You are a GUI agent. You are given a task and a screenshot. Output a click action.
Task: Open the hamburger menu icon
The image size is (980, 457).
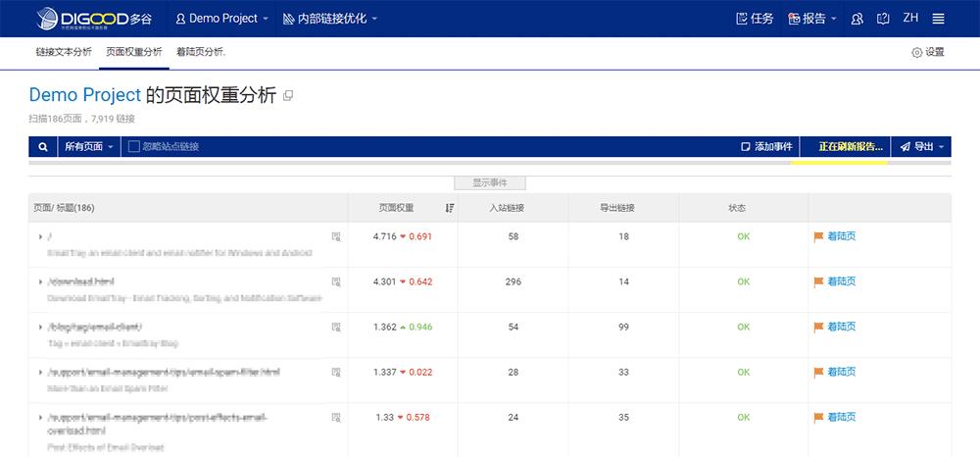[x=938, y=19]
